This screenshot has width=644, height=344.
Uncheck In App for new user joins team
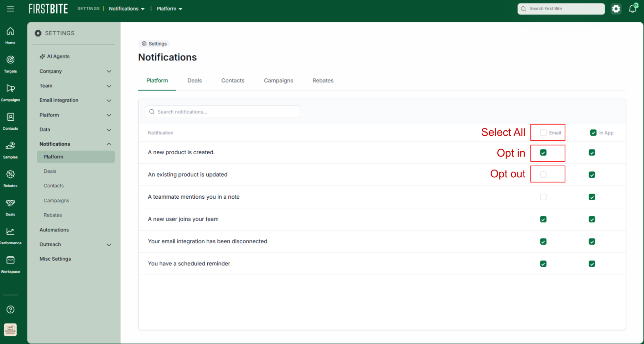pyautogui.click(x=592, y=219)
